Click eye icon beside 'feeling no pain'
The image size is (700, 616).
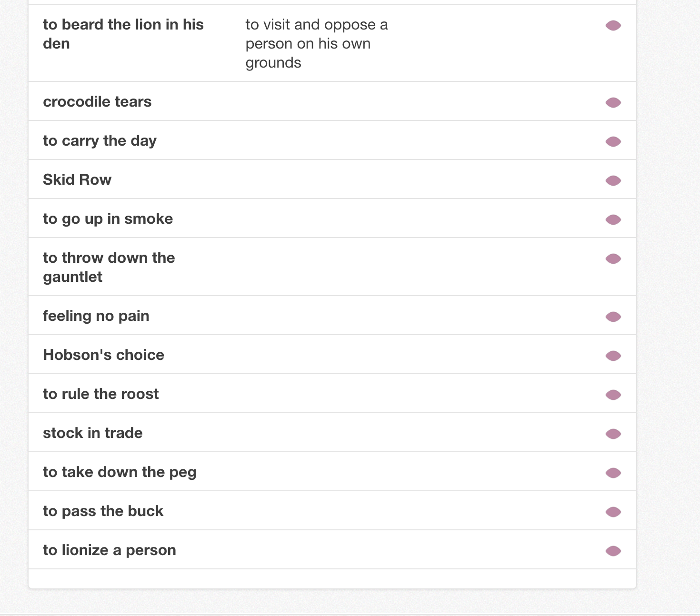click(613, 317)
